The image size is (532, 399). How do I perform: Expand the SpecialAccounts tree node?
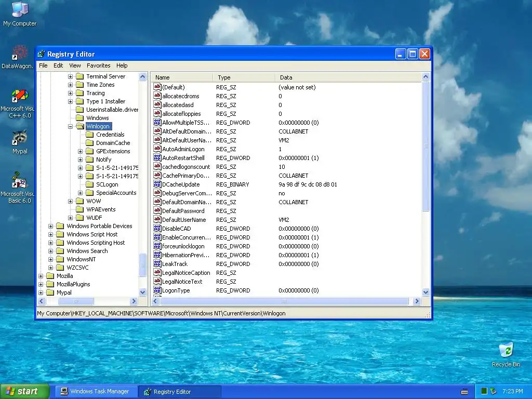[80, 193]
